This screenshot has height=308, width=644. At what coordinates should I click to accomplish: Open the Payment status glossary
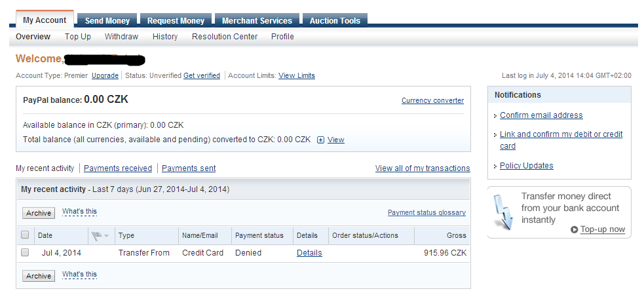(x=426, y=212)
